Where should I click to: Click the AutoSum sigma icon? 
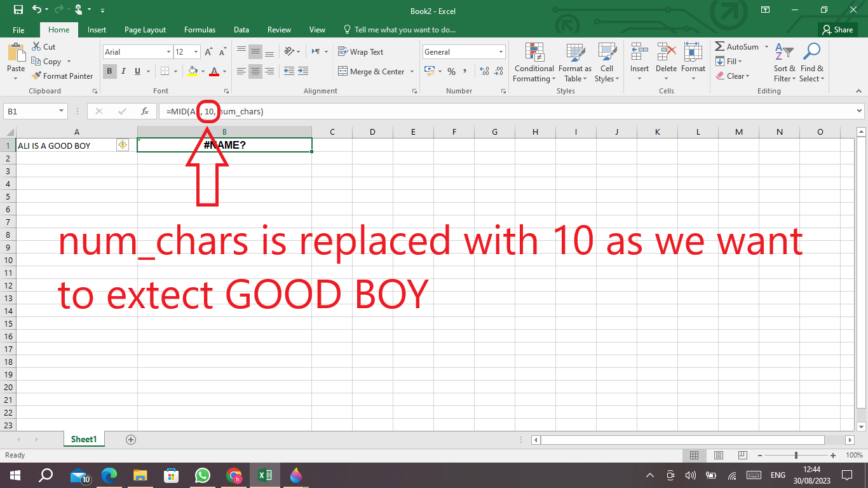[x=720, y=47]
